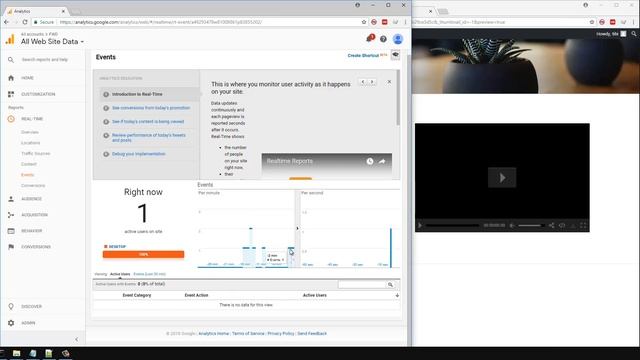Open Conversions via the flag icon
This screenshot has height=360, width=640.
tap(11, 247)
